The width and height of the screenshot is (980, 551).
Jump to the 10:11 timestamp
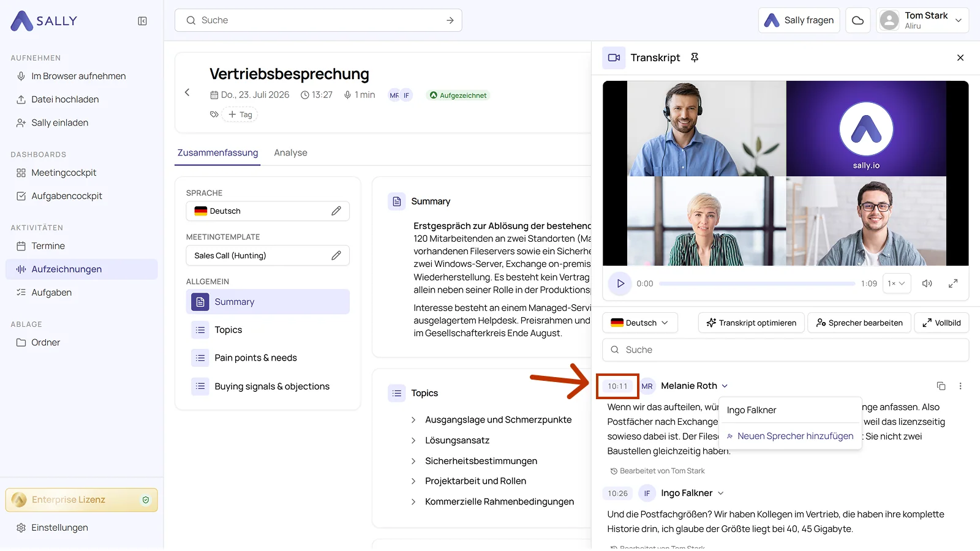(617, 386)
